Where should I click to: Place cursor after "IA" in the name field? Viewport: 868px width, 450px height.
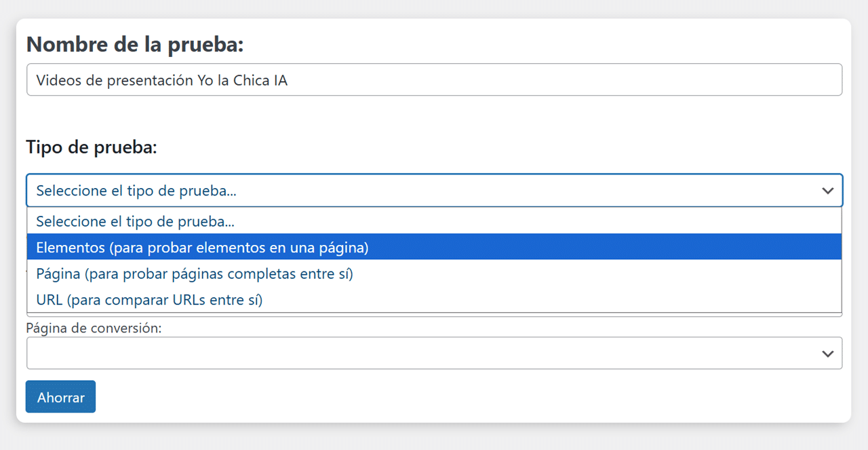(288, 81)
